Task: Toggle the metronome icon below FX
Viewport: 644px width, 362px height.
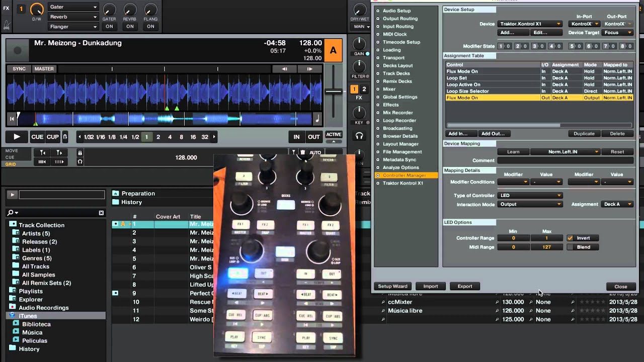Action: [6, 24]
